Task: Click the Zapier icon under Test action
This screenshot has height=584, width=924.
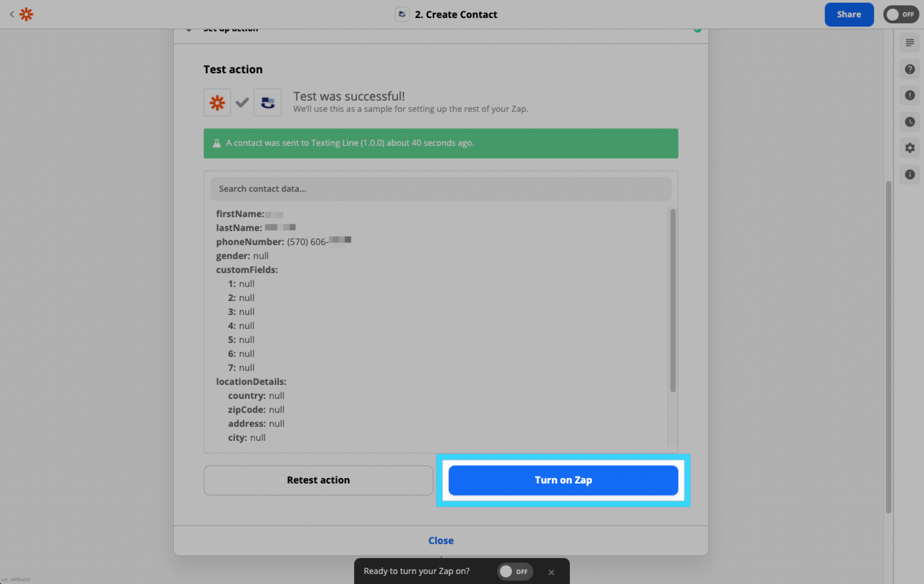Action: point(217,103)
